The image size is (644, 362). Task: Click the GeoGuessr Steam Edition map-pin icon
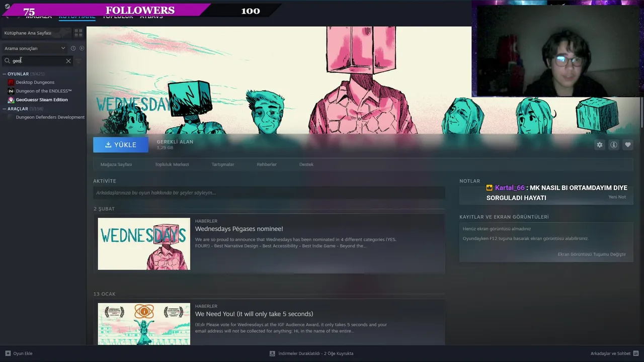(x=11, y=100)
